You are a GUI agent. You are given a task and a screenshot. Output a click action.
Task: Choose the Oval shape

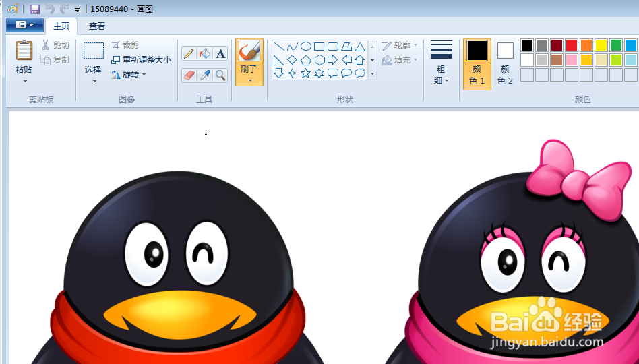coord(305,46)
